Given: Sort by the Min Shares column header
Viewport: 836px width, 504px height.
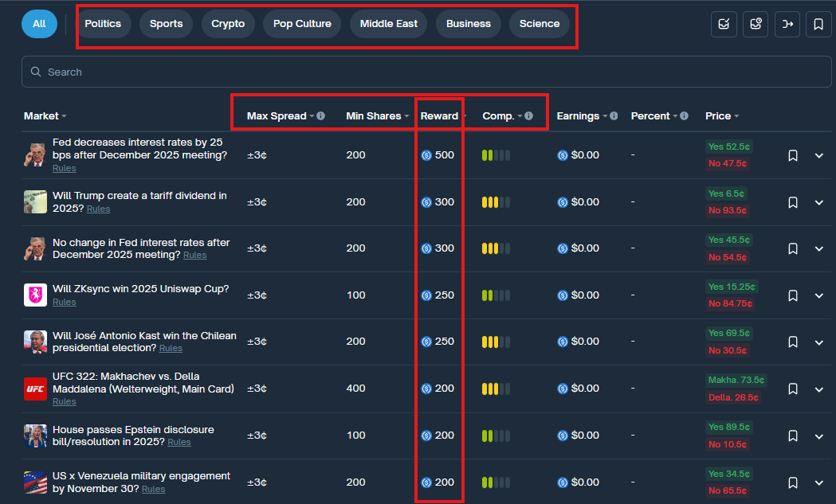Looking at the screenshot, I should [x=378, y=115].
